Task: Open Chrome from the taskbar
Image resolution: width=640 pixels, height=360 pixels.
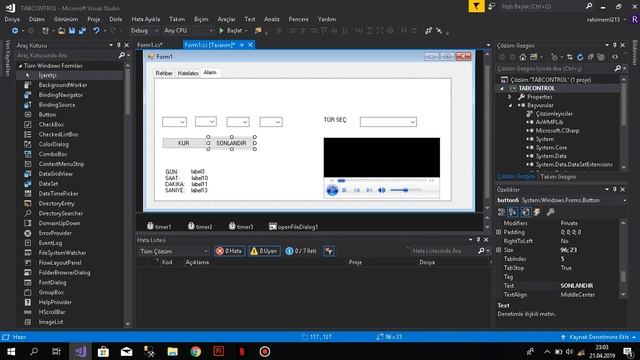Action: point(196,351)
